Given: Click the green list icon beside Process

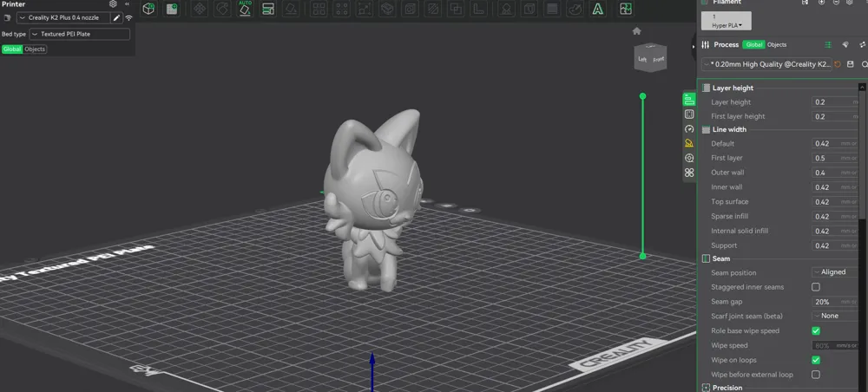Looking at the screenshot, I should pos(828,45).
